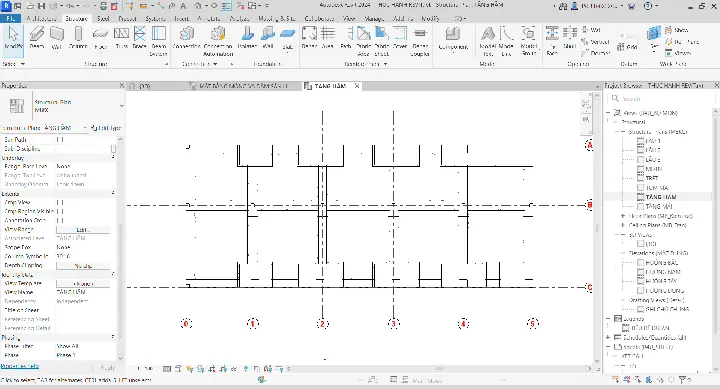Select the Cover tool
This screenshot has width=720, height=389.
pos(400,38)
